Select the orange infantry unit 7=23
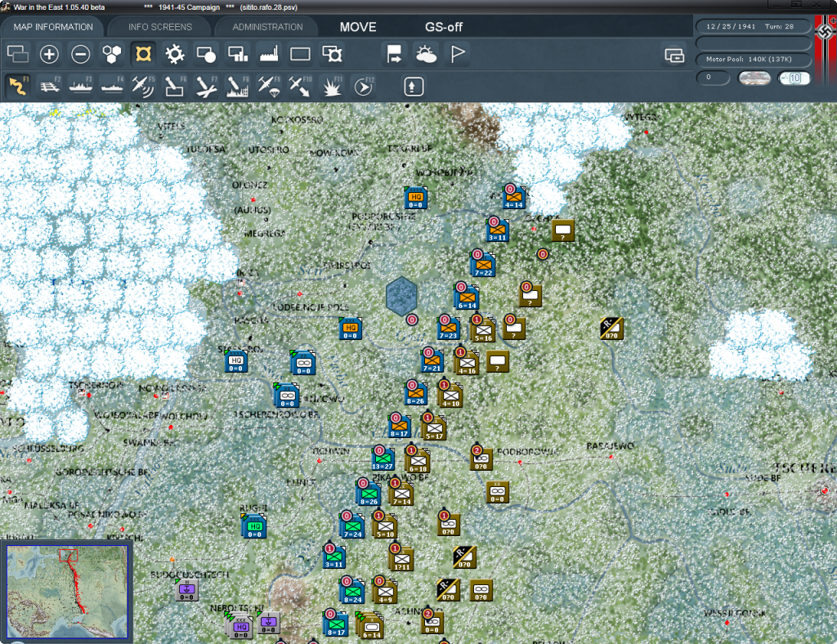This screenshot has height=644, width=837. coord(448,329)
